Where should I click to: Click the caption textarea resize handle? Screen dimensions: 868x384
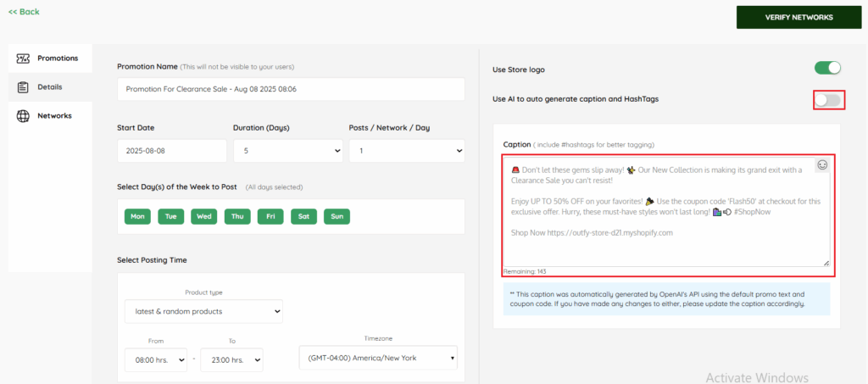(x=826, y=264)
